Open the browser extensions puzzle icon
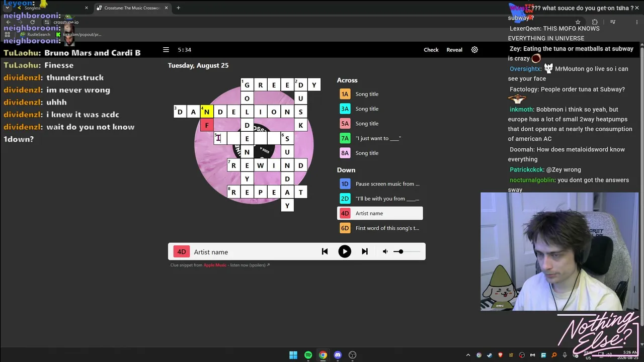This screenshot has width=644, height=362. 595,22
